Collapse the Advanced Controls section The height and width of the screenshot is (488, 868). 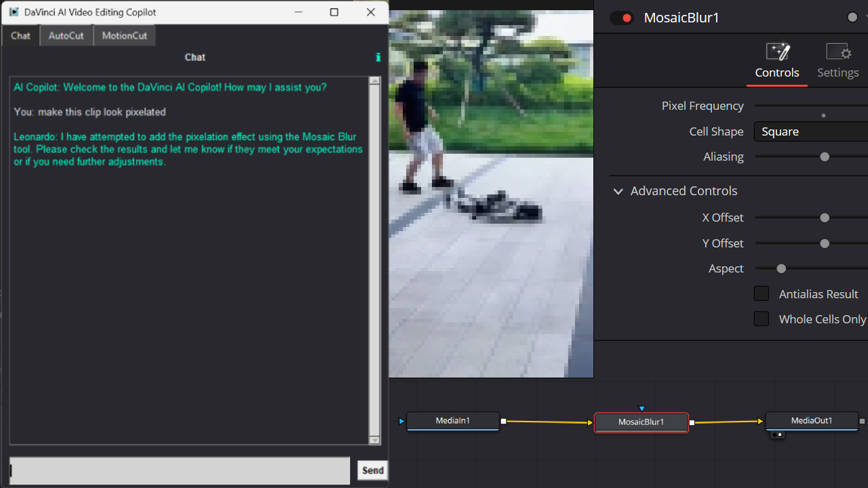tap(618, 191)
